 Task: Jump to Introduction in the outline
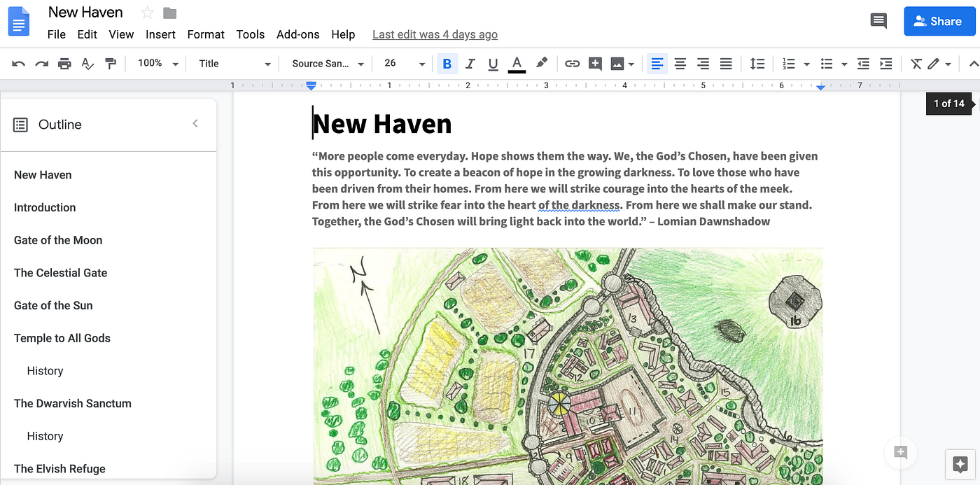[x=45, y=207]
